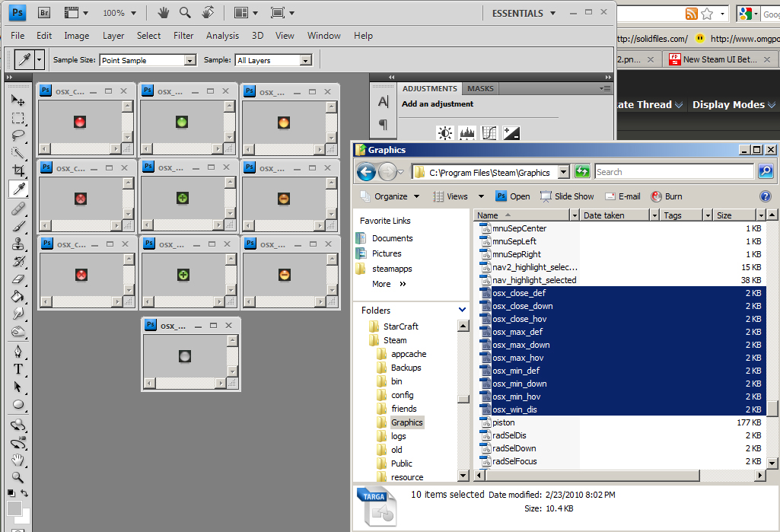
Task: Collapse the Folders pane in Explorer
Action: (462, 311)
